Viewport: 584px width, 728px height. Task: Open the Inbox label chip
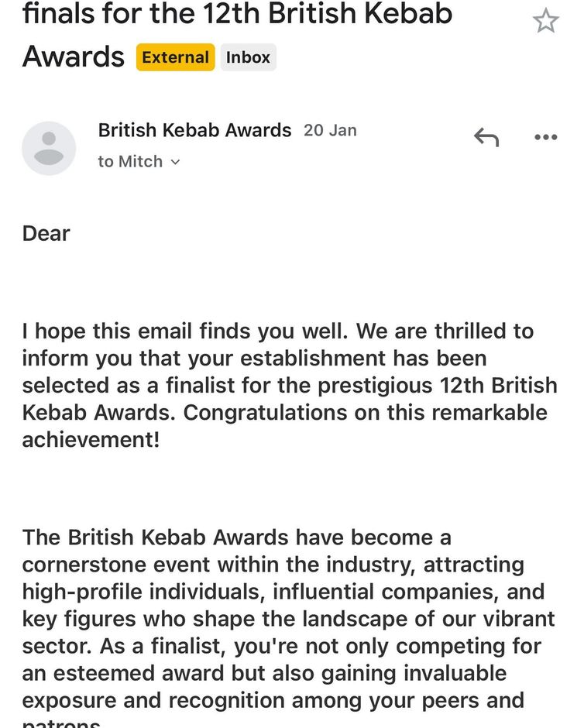pos(248,57)
